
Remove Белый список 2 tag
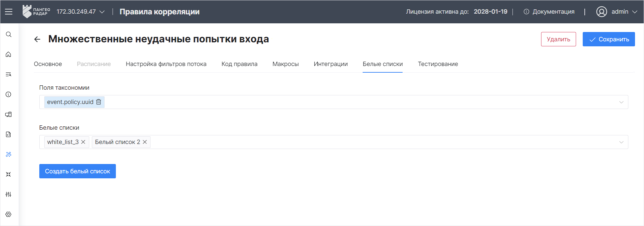pos(145,142)
